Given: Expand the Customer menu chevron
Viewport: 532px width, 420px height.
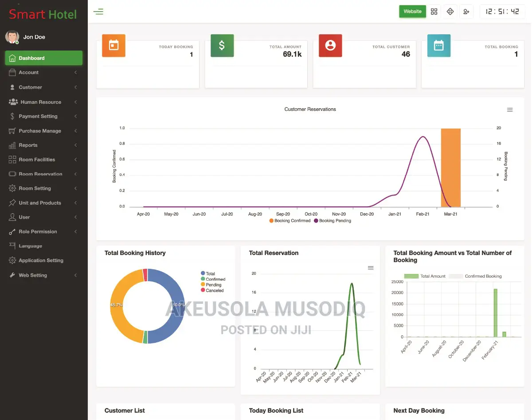Looking at the screenshot, I should [76, 87].
